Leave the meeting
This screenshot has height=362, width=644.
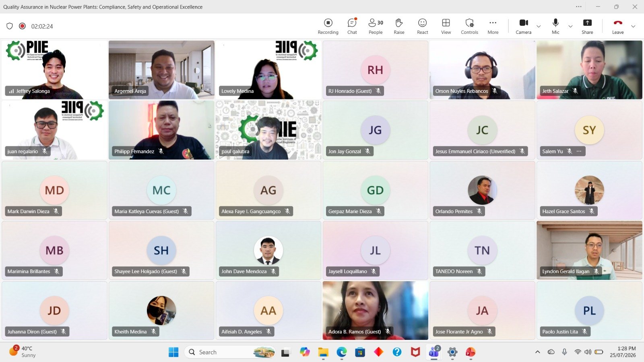coord(618,26)
